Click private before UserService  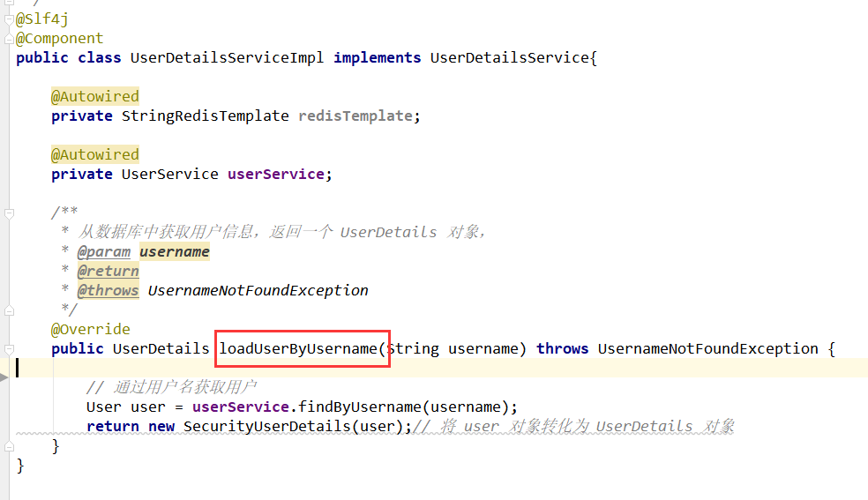[x=81, y=174]
